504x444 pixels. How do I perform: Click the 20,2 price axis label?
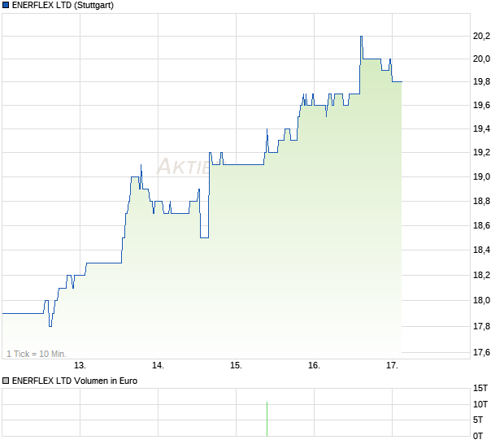tap(481, 36)
